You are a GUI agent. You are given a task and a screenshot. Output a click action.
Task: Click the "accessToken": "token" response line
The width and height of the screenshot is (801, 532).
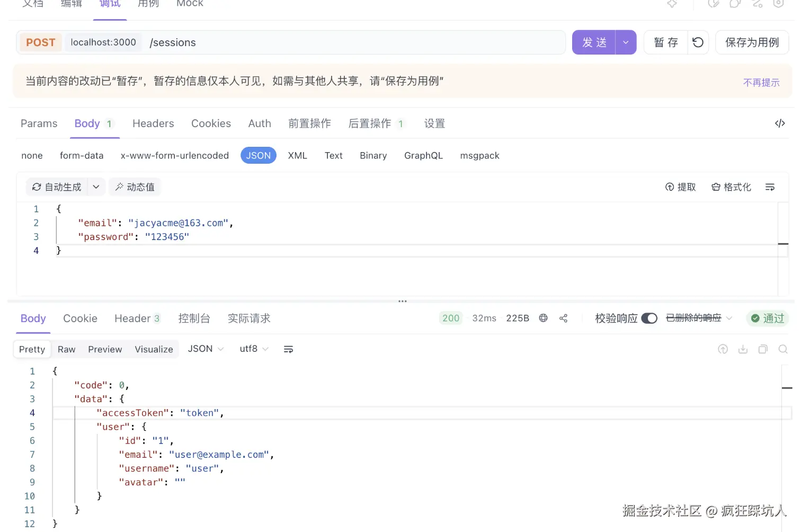160,413
